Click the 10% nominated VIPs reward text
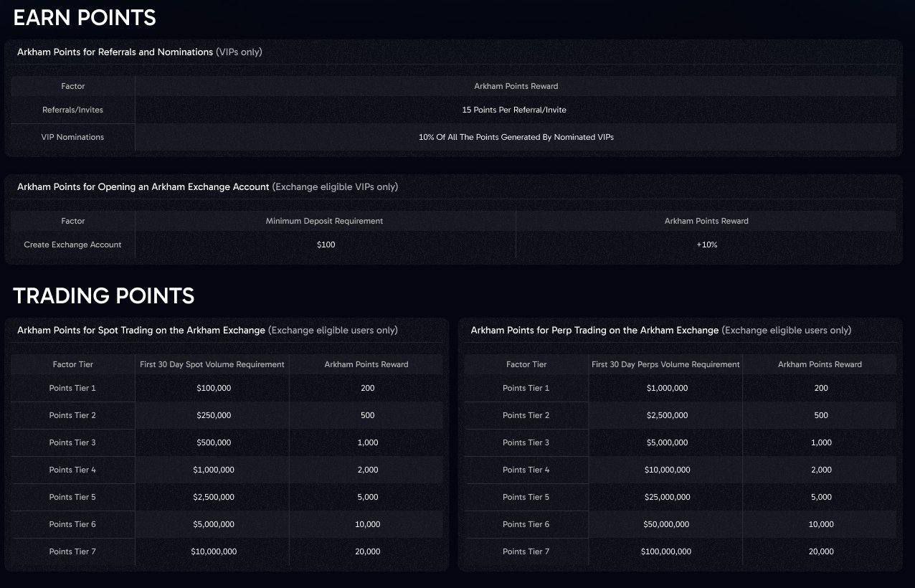The image size is (915, 588). pos(516,137)
